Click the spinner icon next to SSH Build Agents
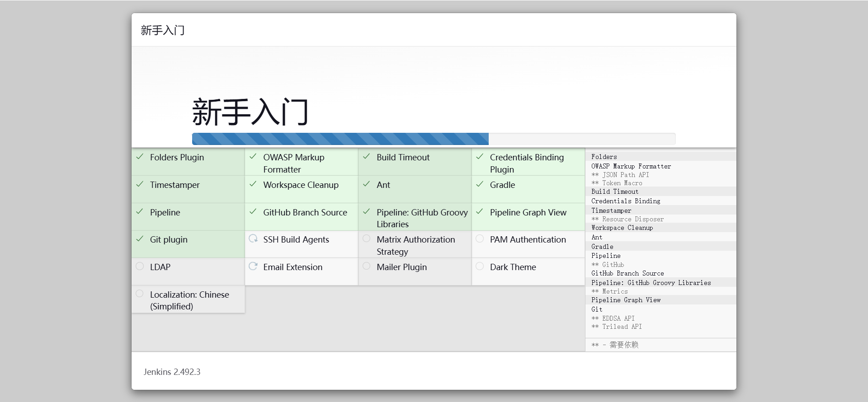The image size is (868, 402). click(x=253, y=238)
